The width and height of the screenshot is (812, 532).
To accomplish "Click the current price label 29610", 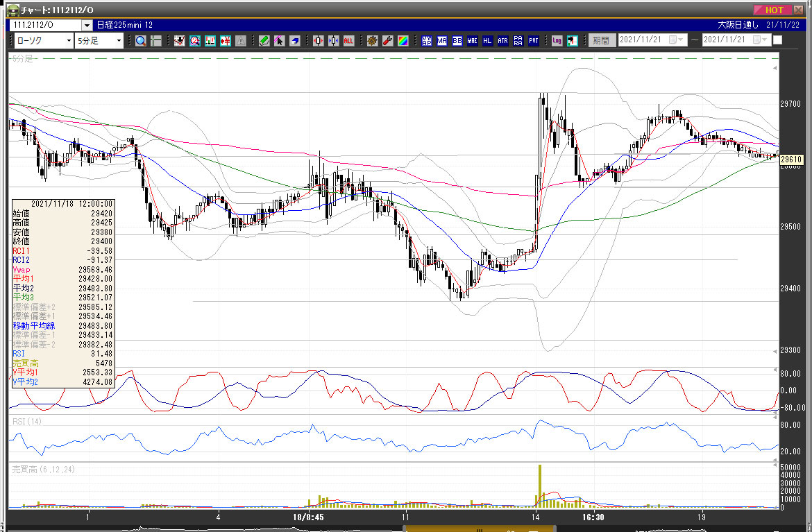I will (791, 160).
